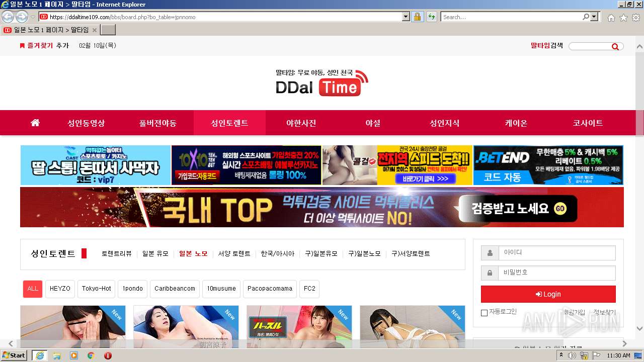Close the current browser tab
This screenshot has width=644, height=362.
[x=94, y=30]
